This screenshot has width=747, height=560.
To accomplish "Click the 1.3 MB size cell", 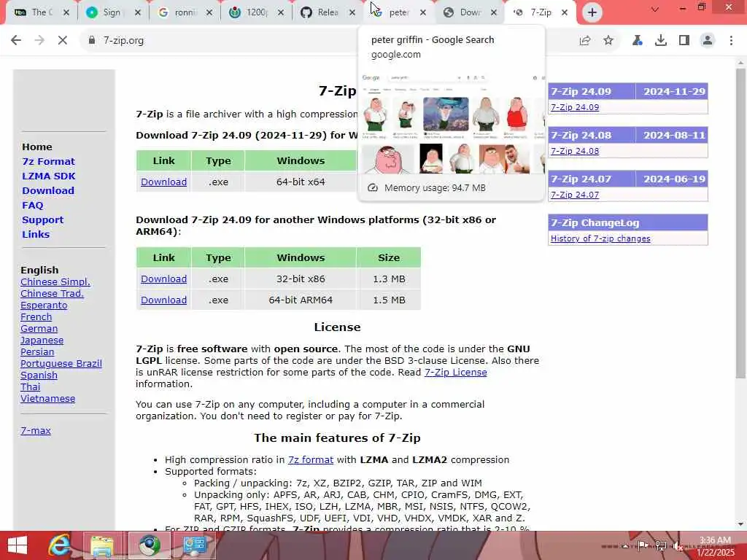I will coord(389,279).
